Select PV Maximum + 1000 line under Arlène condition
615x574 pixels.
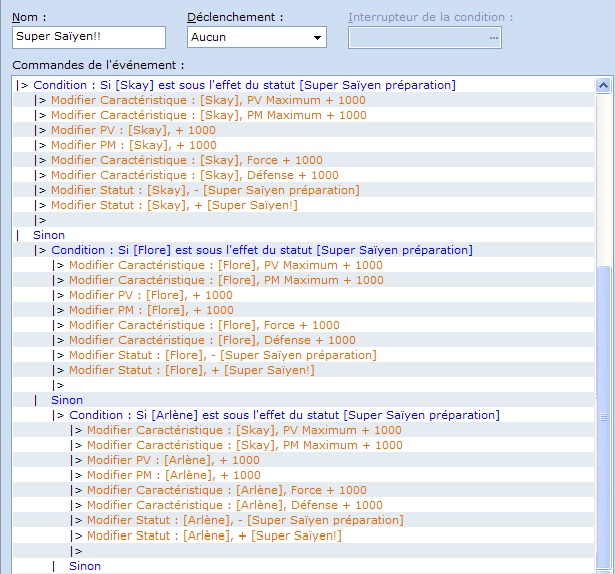[304, 430]
